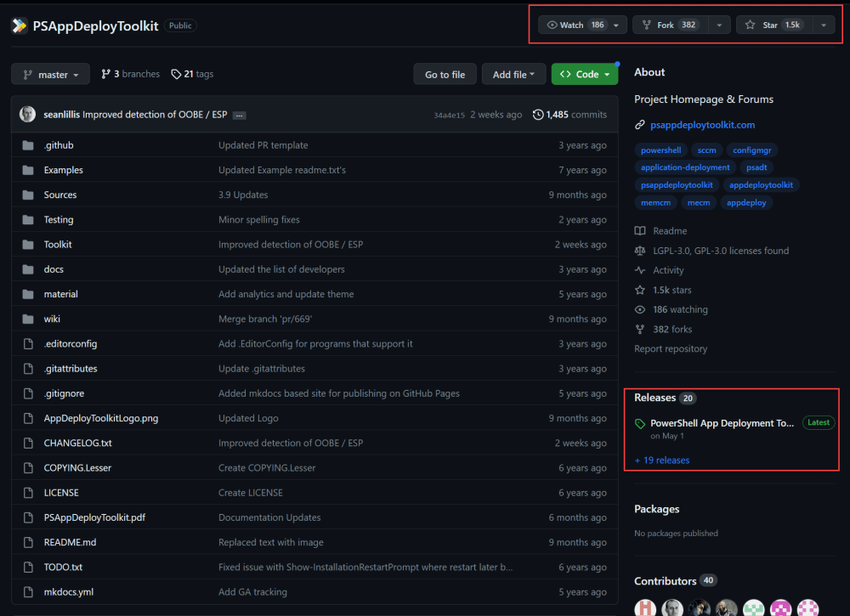Expand the Fork dropdown arrow
Screen dimensions: 850x616
(x=719, y=25)
